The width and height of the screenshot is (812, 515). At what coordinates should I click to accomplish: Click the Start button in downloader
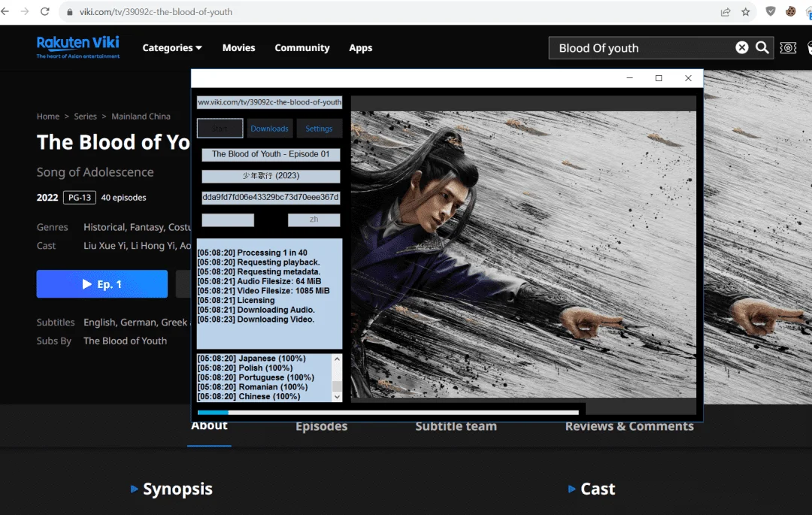pos(220,129)
